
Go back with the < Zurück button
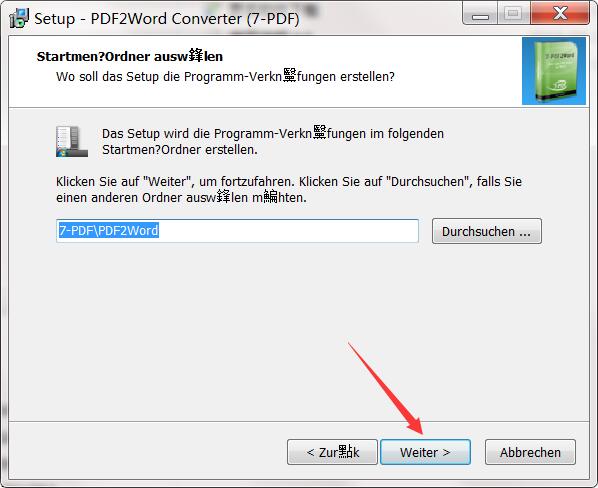pyautogui.click(x=332, y=452)
